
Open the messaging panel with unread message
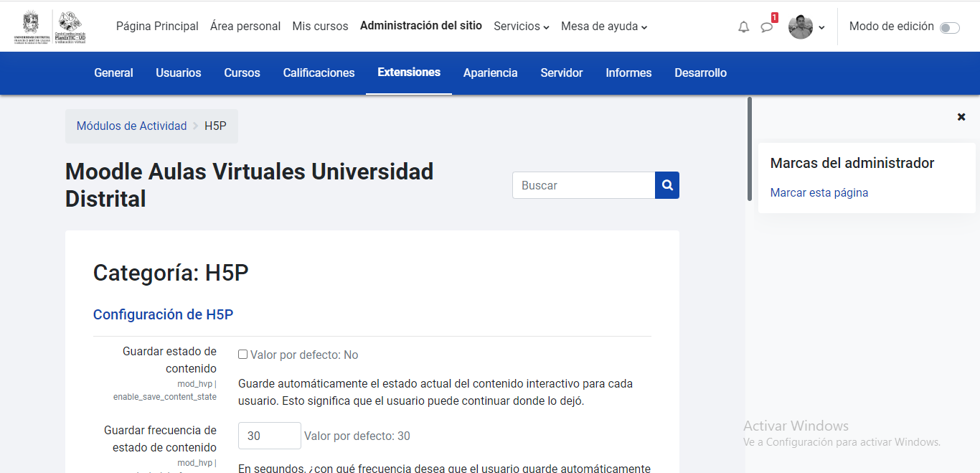point(766,27)
